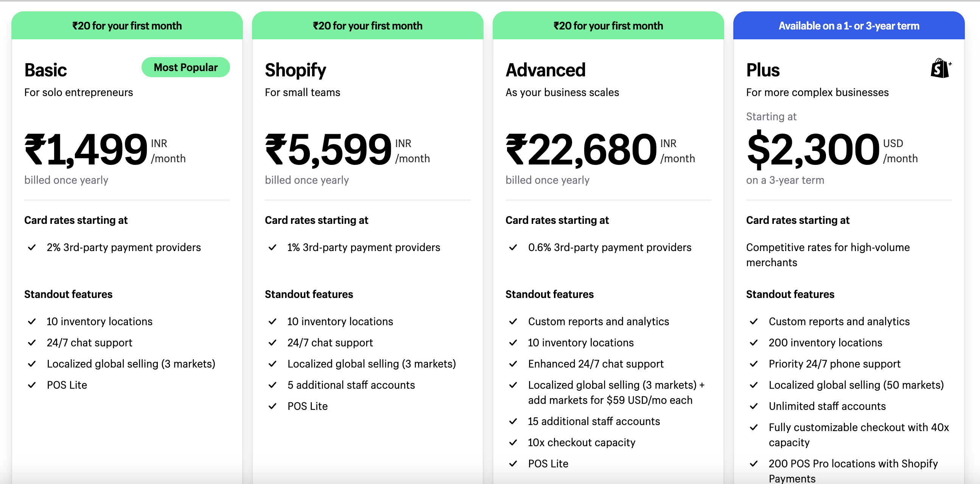Click the billed once yearly link under ₹5,599

click(306, 180)
